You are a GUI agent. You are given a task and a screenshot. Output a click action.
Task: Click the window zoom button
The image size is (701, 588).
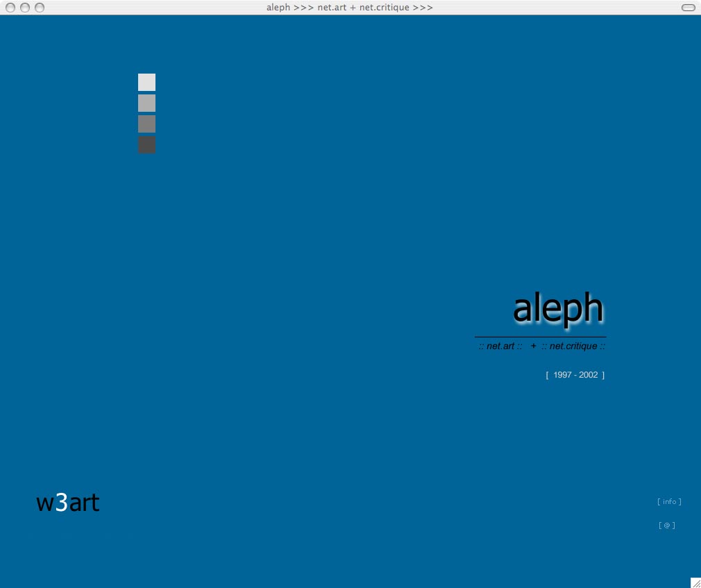[x=40, y=8]
